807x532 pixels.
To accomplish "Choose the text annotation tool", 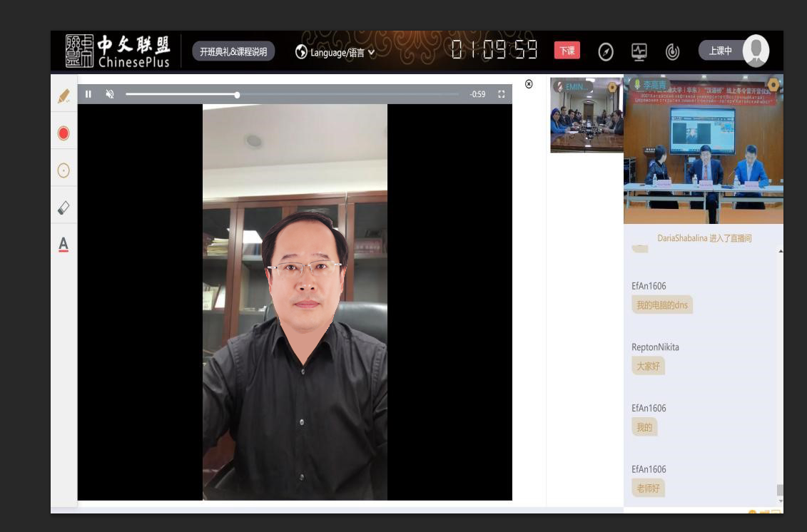I will click(64, 245).
